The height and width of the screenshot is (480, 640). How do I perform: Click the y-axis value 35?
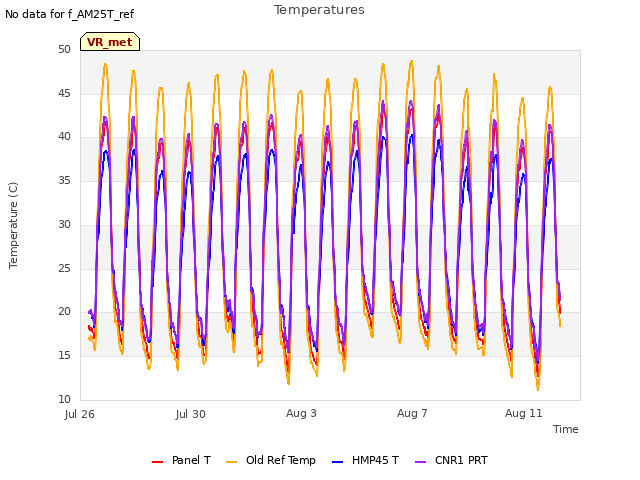pyautogui.click(x=64, y=180)
